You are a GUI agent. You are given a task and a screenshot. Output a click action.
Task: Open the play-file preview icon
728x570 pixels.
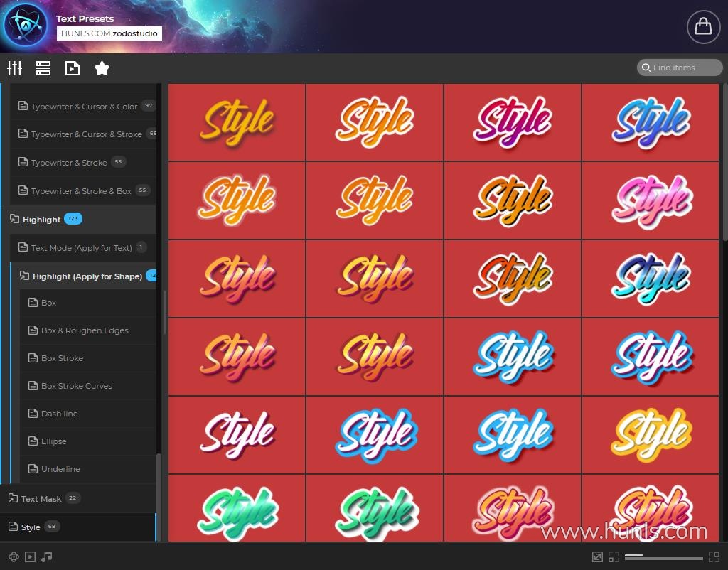coord(73,68)
